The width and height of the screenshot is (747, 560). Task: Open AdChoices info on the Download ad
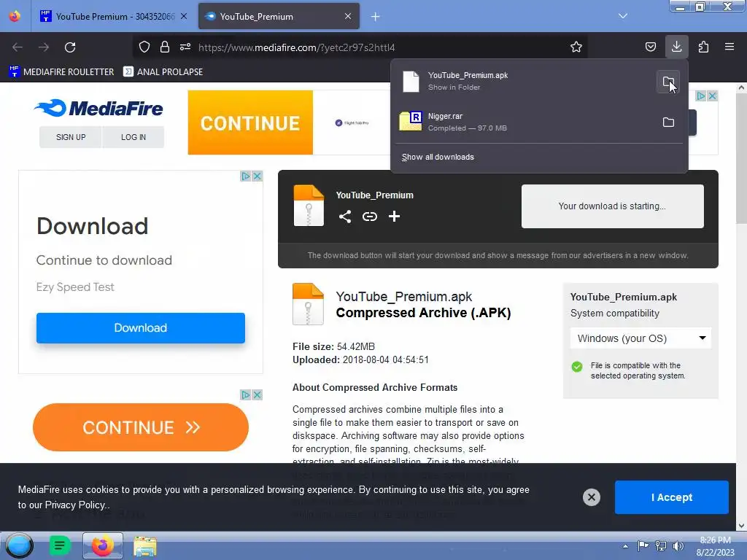click(245, 176)
